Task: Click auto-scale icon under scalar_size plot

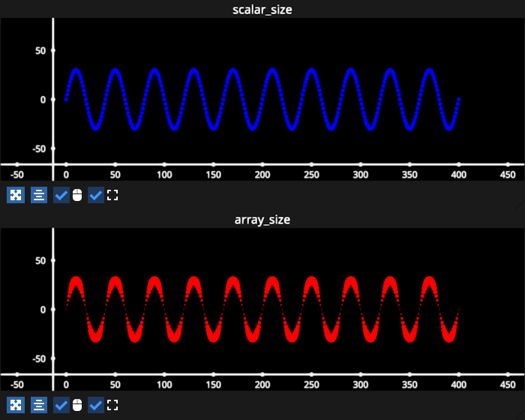Action: [x=16, y=196]
